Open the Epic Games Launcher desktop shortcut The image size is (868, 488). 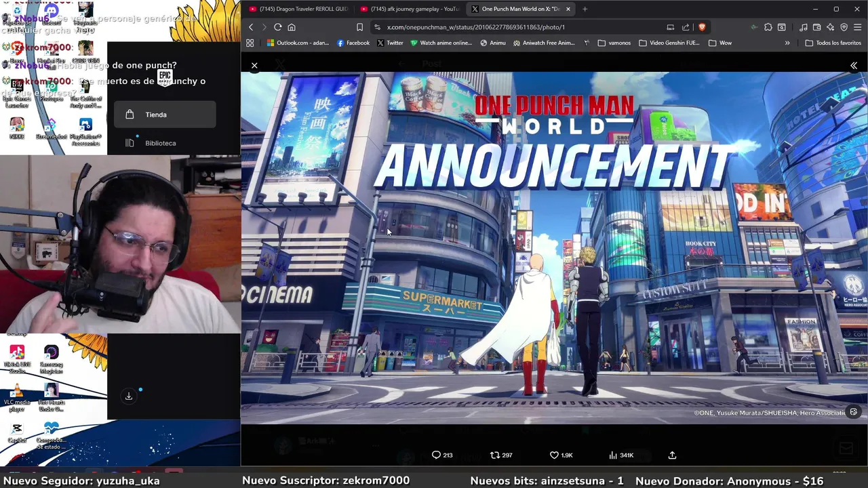pos(17,93)
